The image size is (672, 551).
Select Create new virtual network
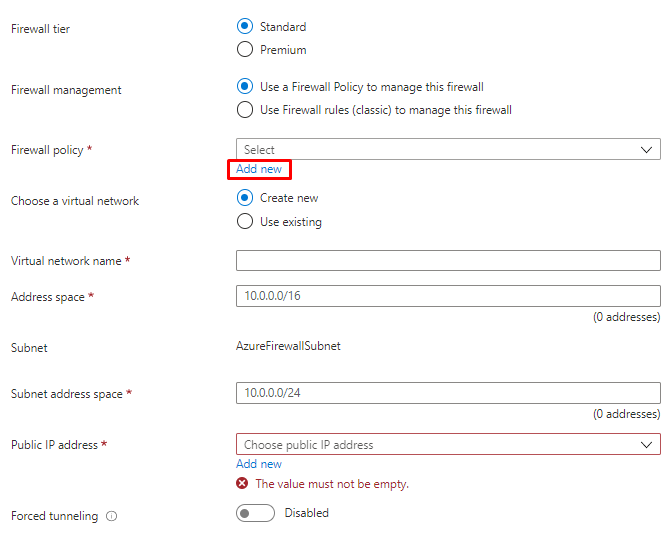click(x=245, y=198)
